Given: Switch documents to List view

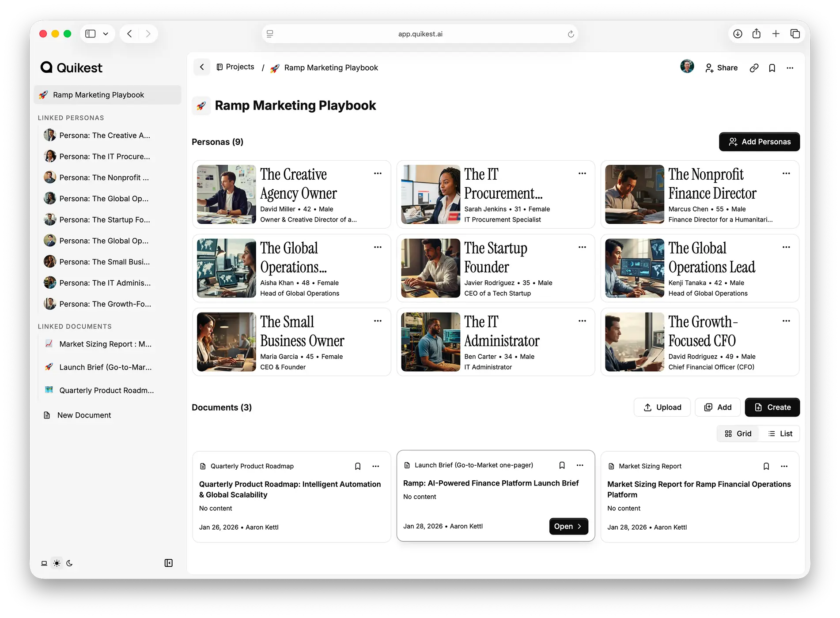Looking at the screenshot, I should 780,434.
